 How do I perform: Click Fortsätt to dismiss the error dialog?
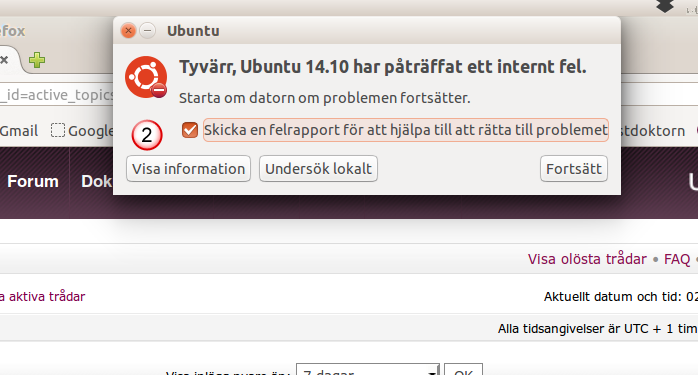(574, 169)
